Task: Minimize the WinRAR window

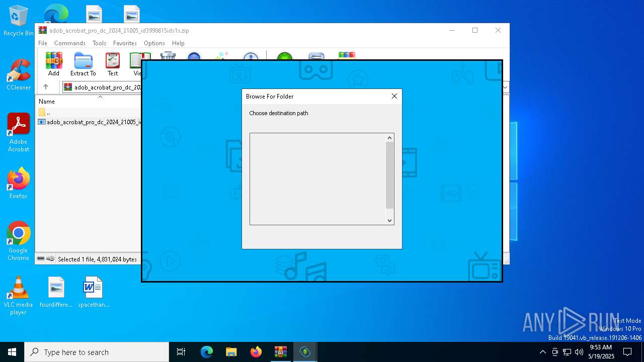Action: point(452,30)
